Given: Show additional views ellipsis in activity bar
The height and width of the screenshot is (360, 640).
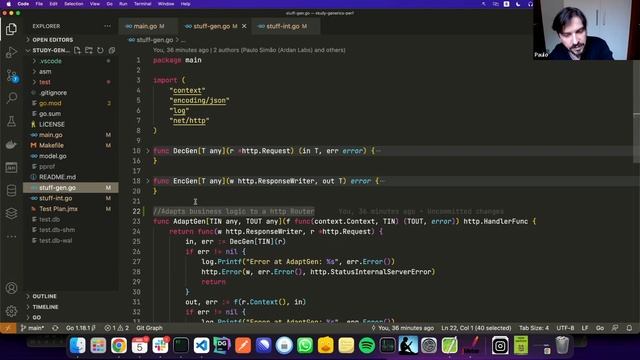Looking at the screenshot, I should (x=11, y=236).
